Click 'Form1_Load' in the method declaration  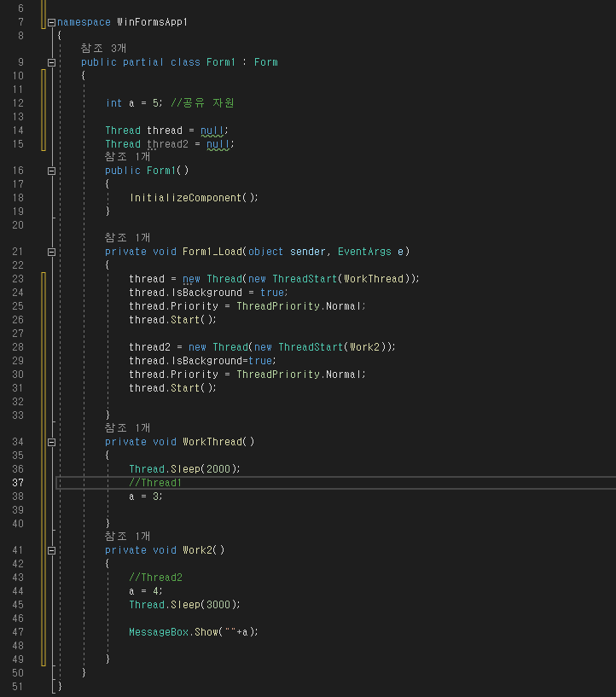pos(212,252)
